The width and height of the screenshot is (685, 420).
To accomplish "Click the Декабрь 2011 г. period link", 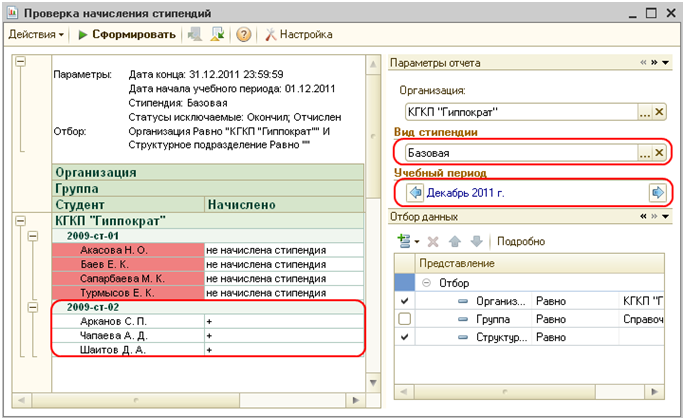I will (467, 192).
